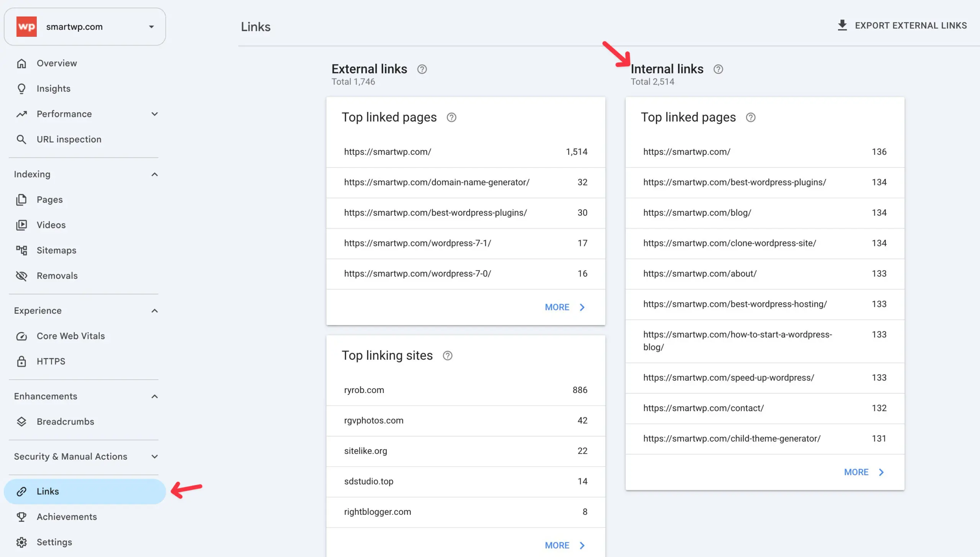Expand the Performance section chevron
Image resolution: width=980 pixels, height=557 pixels.
click(x=155, y=114)
